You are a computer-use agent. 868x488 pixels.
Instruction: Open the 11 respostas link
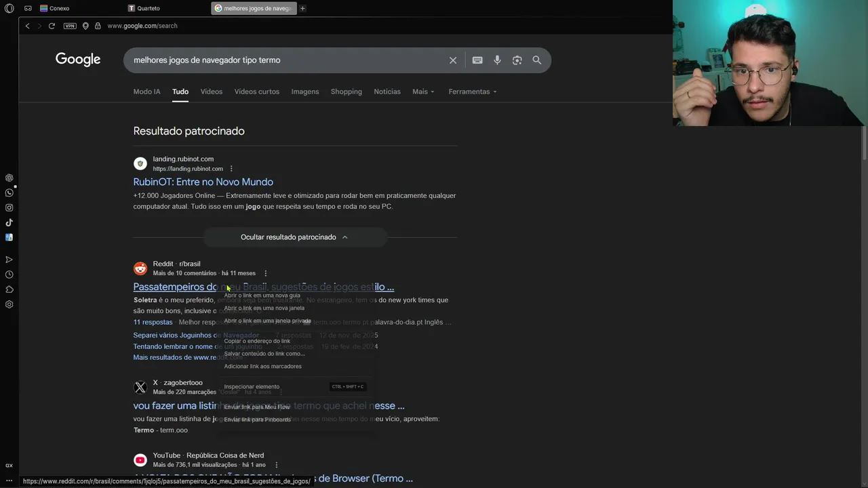point(153,322)
